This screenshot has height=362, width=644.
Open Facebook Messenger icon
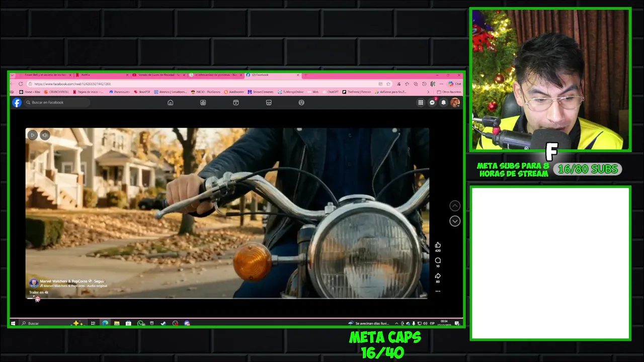[x=432, y=103]
